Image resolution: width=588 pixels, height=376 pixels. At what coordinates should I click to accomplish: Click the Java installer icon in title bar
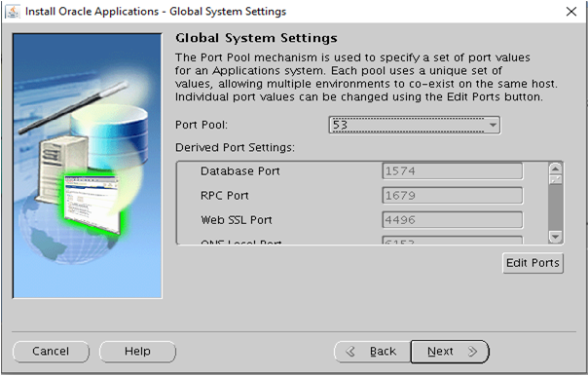click(13, 12)
